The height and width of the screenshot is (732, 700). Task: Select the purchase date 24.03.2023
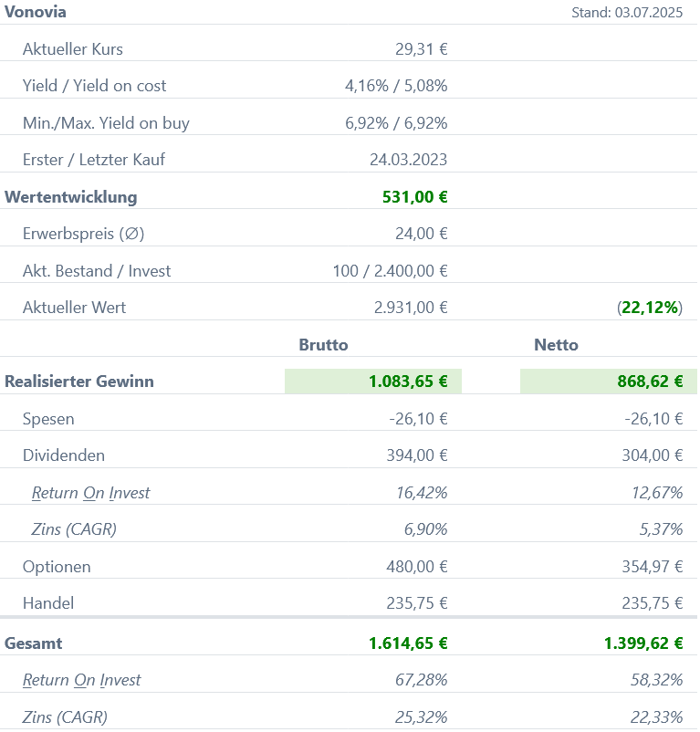pyautogui.click(x=408, y=159)
